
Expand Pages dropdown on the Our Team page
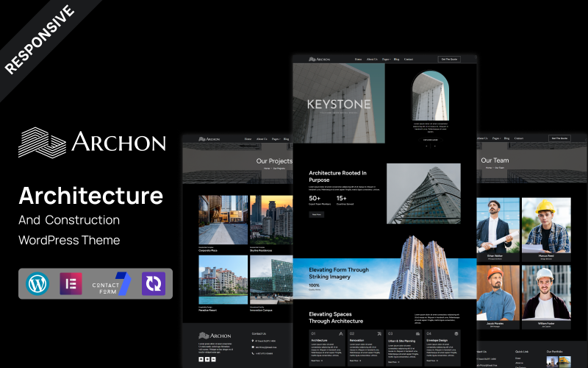tap(497, 138)
